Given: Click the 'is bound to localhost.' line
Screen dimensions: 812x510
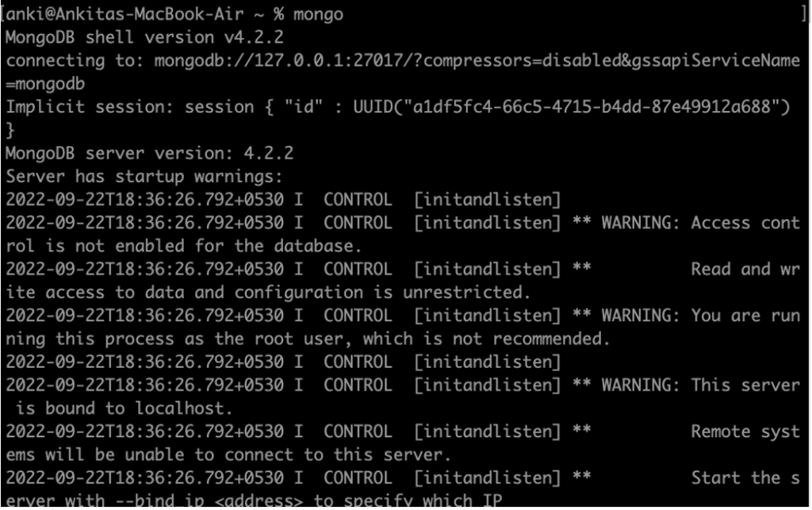Looking at the screenshot, I should click(124, 408).
